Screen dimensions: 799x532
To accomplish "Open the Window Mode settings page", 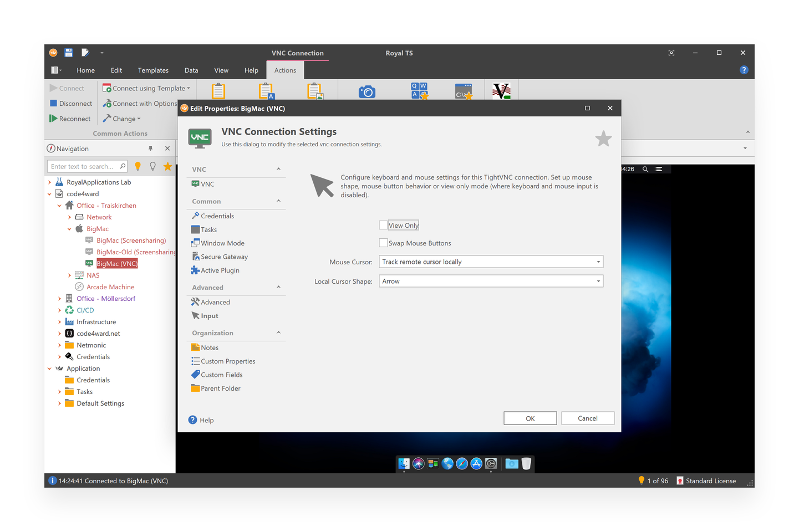I will (x=222, y=243).
